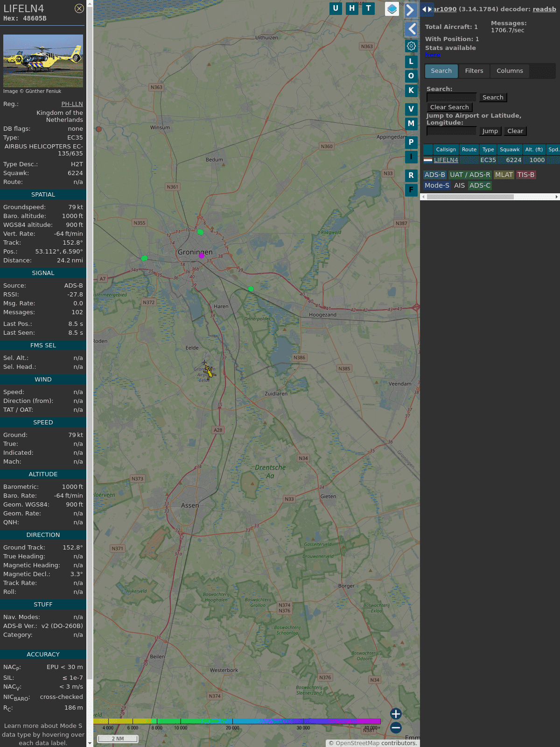The height and width of the screenshot is (747, 560).
Task: Click the AIS legend label
Action: 459,186
